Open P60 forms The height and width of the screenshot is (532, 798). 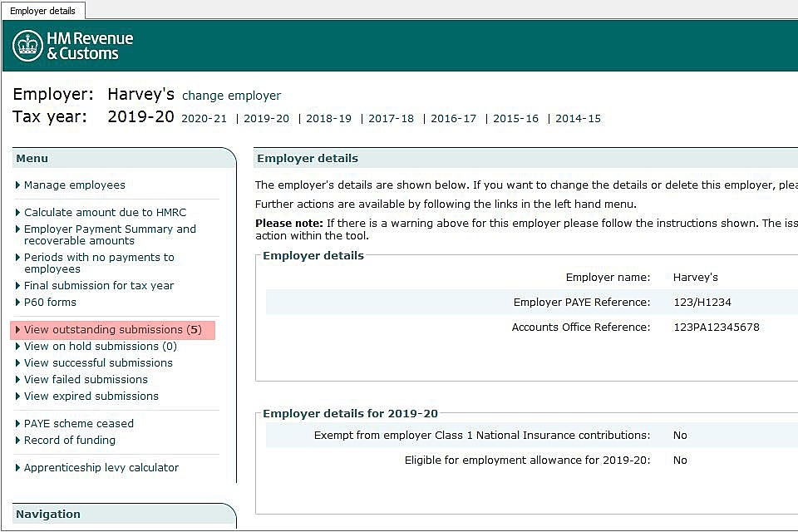pos(50,303)
